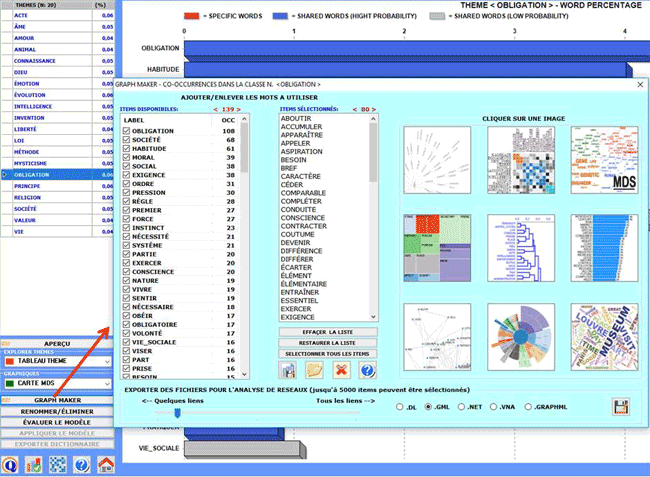Toggle the MORAL item checkbox
The width and height of the screenshot is (650, 477).
click(126, 157)
